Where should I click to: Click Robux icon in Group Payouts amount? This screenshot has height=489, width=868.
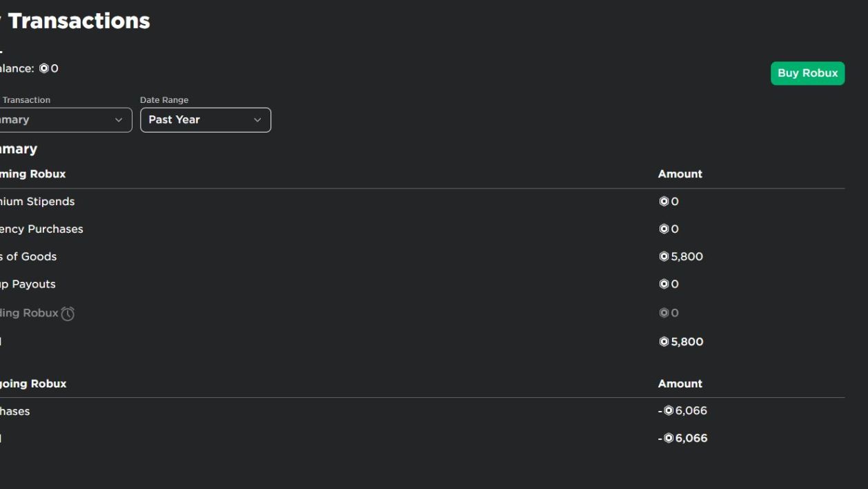tap(664, 284)
